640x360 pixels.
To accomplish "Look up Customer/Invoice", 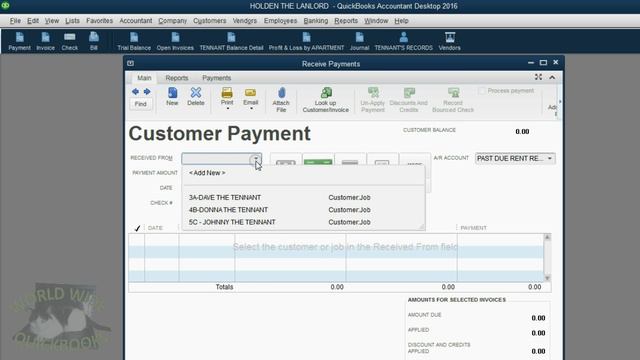I will pos(326,100).
